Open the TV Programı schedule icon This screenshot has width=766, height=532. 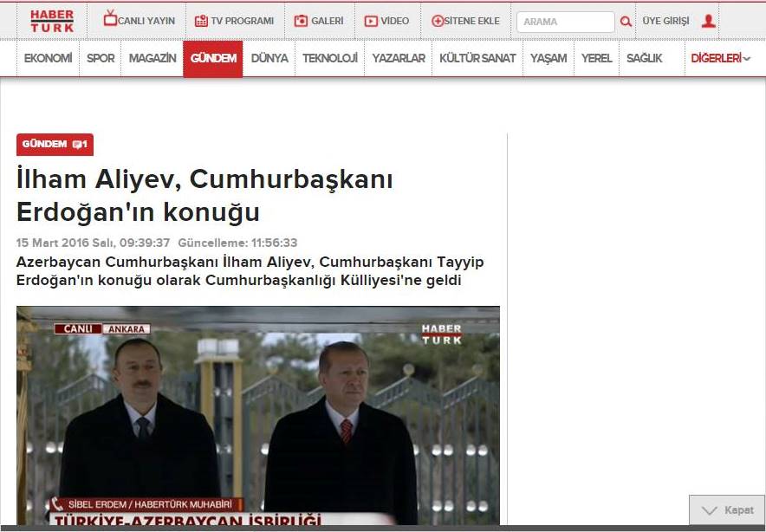coord(201,21)
